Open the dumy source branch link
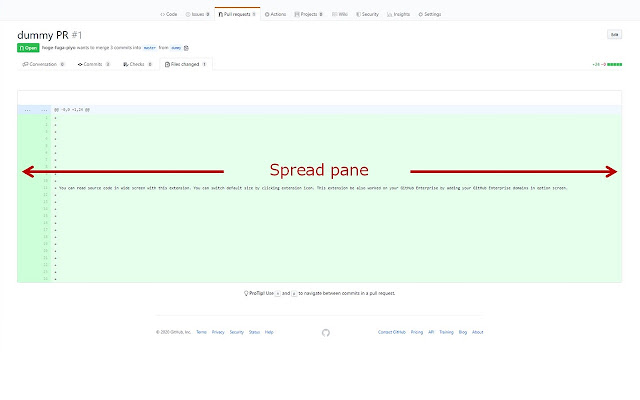 [x=176, y=48]
